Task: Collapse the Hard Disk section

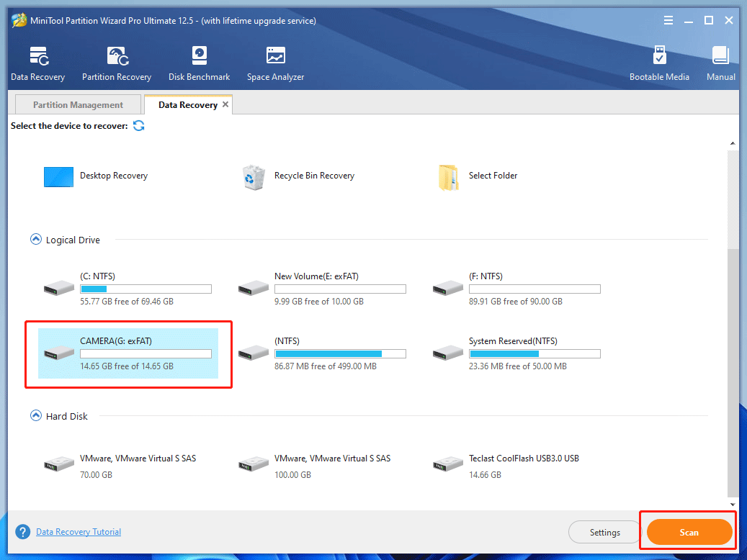Action: 36,416
